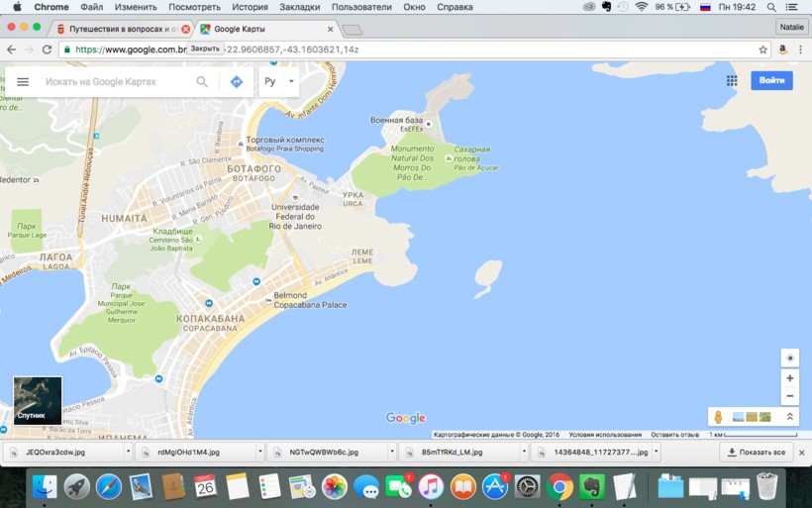Click the show my location button
The image size is (812, 508).
tap(789, 357)
